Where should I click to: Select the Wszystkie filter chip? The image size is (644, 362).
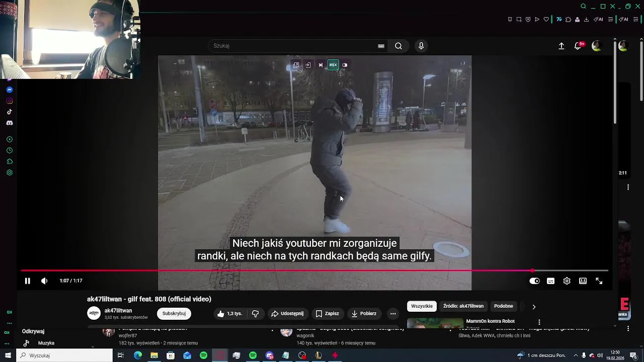422,306
